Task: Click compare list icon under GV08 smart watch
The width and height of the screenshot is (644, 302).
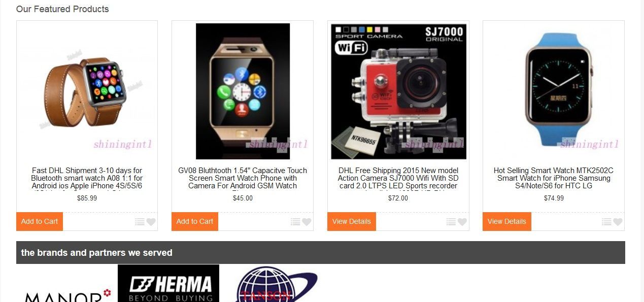Action: point(295,222)
